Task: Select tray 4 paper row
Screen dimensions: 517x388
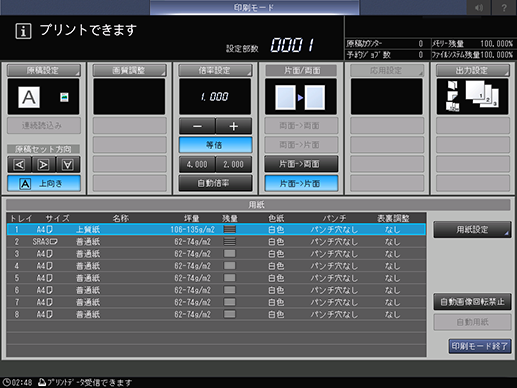Action: coord(216,266)
